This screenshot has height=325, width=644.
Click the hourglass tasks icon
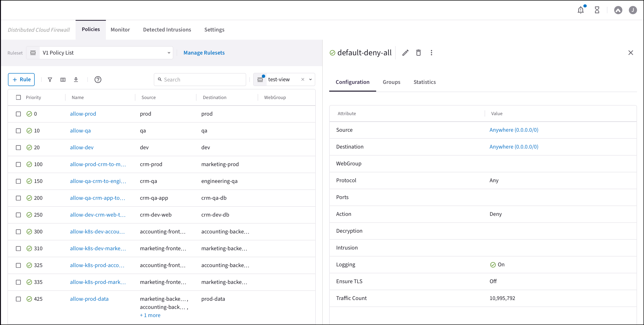coord(597,10)
